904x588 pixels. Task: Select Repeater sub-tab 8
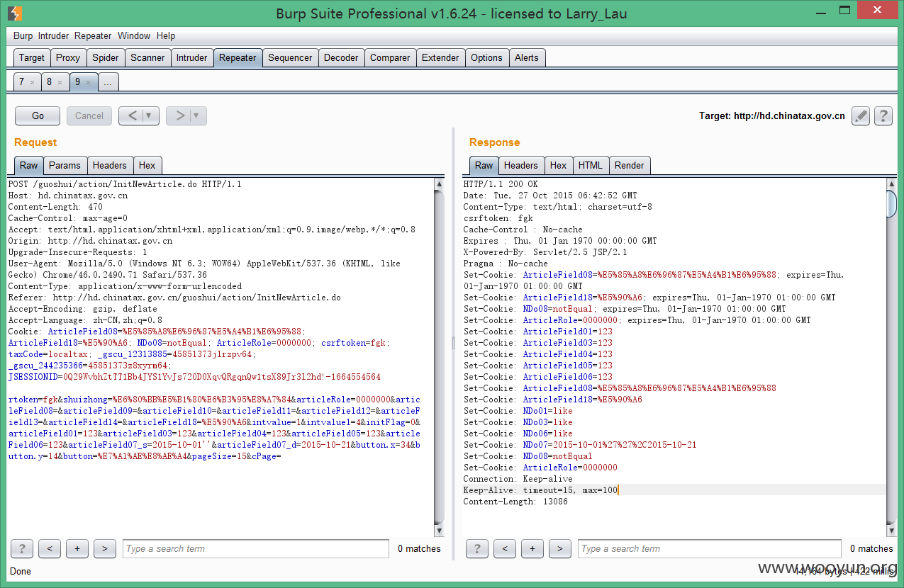tap(50, 82)
